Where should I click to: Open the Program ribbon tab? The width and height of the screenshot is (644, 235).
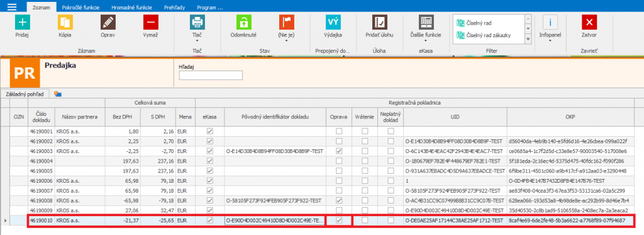[x=210, y=8]
